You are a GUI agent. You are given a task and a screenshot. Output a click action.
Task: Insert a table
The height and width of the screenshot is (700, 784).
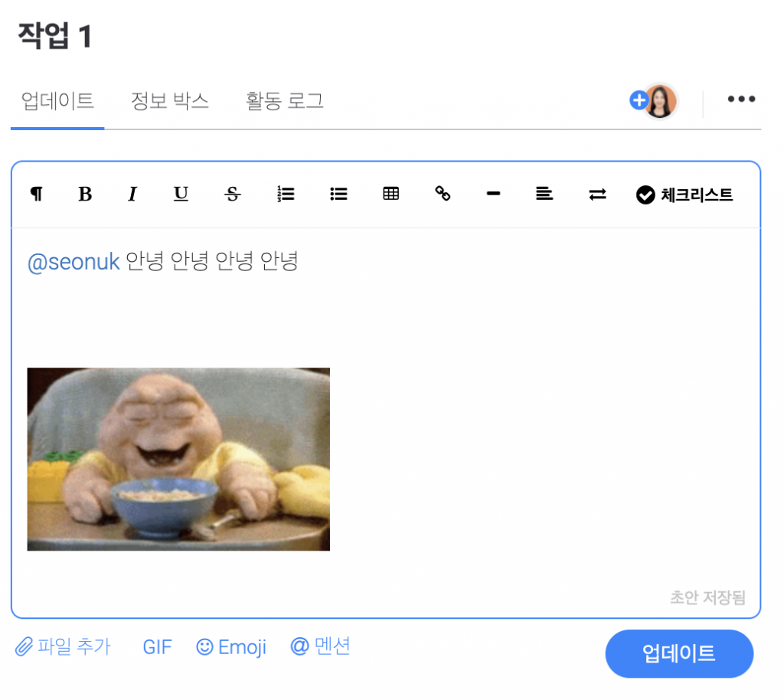tap(391, 194)
